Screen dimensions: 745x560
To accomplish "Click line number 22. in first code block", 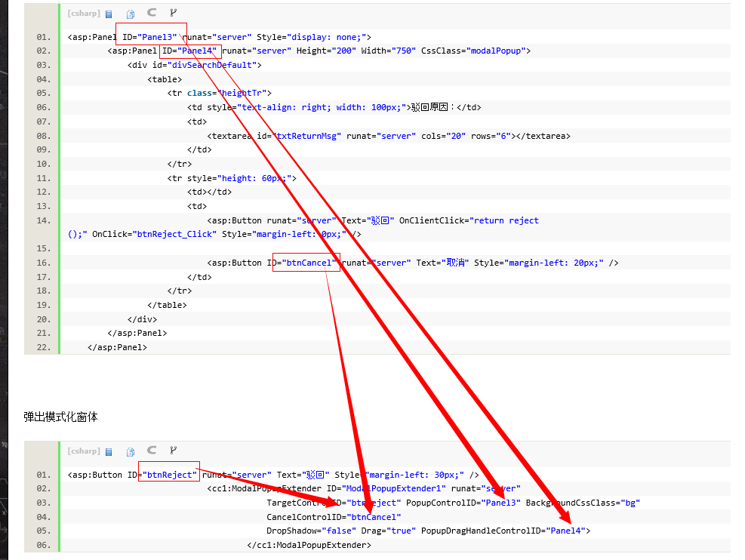I will (43, 347).
